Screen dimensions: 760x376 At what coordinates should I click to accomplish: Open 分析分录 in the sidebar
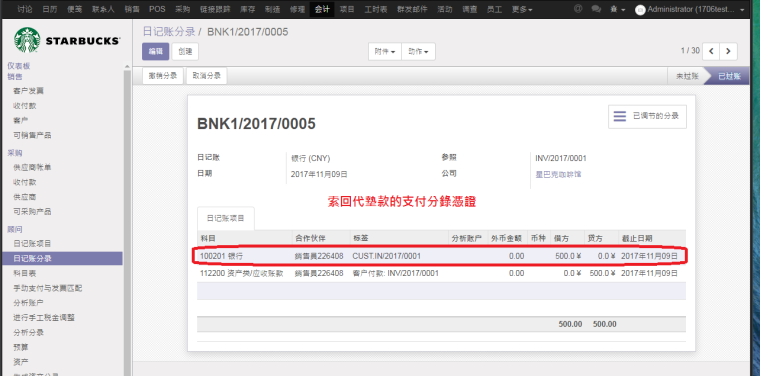tap(29, 332)
